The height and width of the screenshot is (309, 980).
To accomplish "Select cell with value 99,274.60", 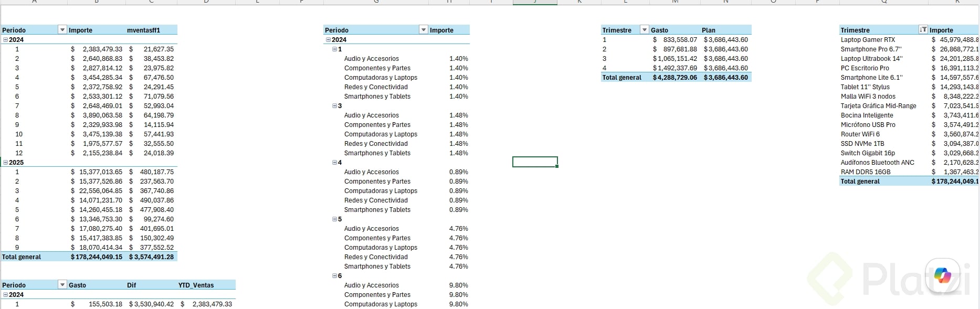I will (x=151, y=219).
